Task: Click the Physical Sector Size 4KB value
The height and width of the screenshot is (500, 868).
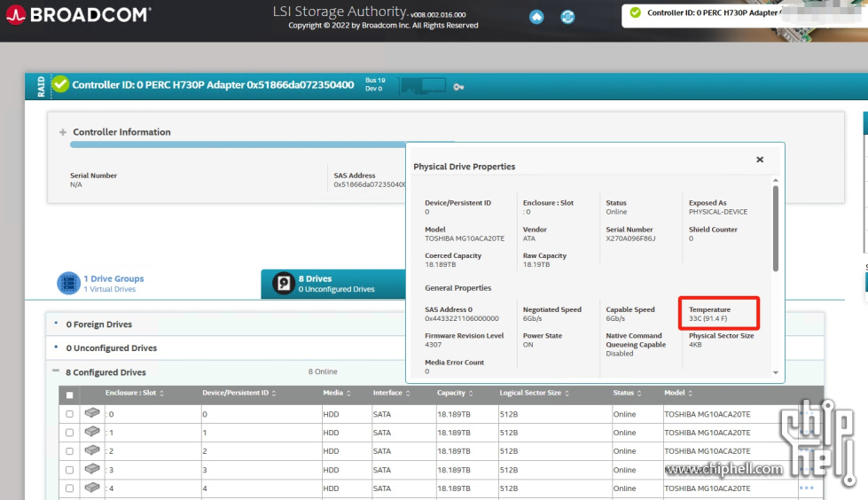Action: [x=695, y=344]
